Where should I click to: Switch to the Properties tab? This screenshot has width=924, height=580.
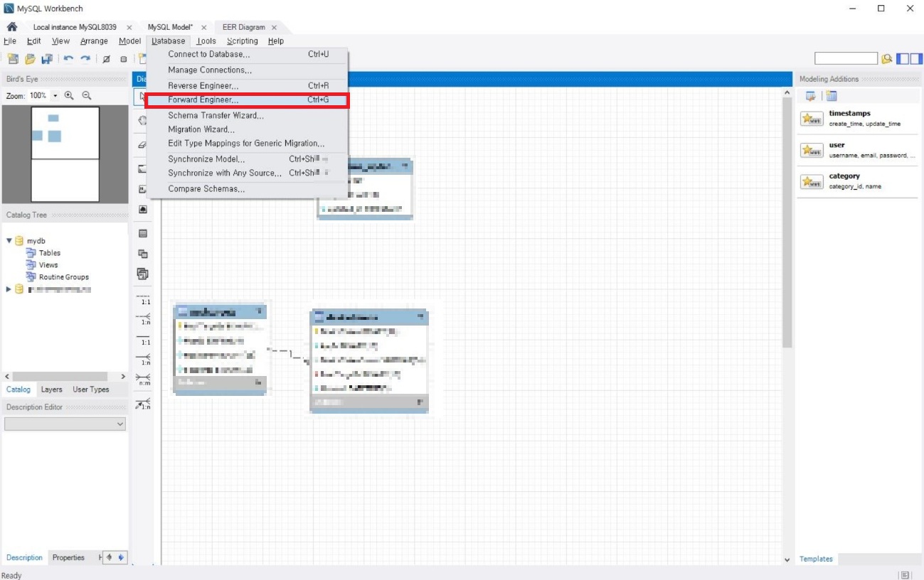click(68, 558)
